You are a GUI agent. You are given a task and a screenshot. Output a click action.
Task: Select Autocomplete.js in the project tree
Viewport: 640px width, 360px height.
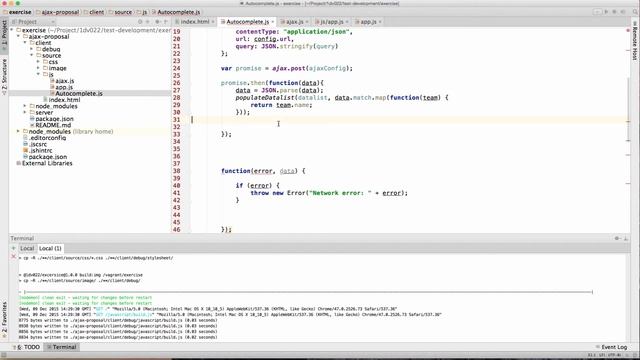coord(79,93)
